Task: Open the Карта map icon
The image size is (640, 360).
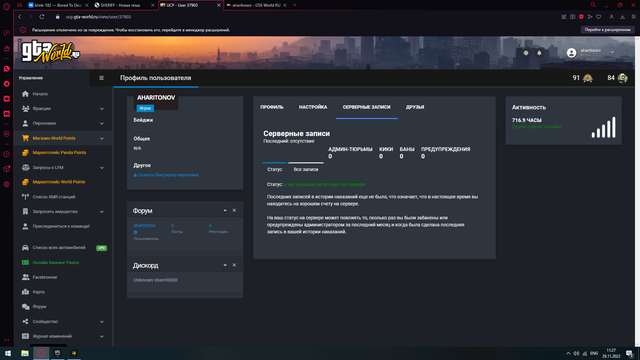Action: (x=25, y=292)
